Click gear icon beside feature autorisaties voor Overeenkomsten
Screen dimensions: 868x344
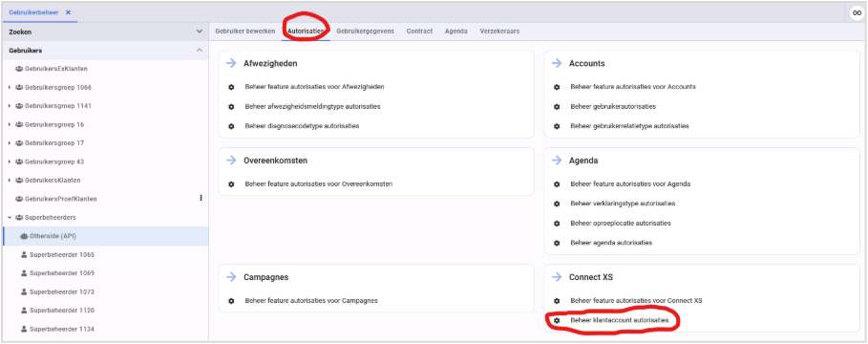pos(231,183)
